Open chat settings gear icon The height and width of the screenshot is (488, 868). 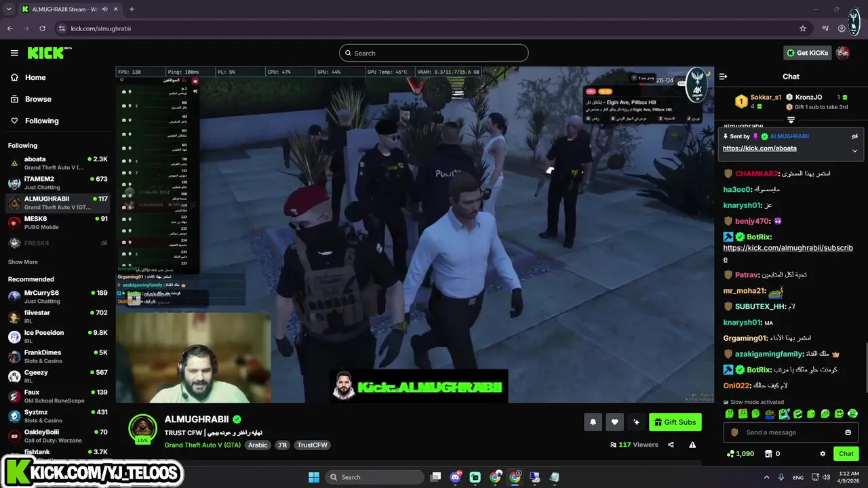823,453
